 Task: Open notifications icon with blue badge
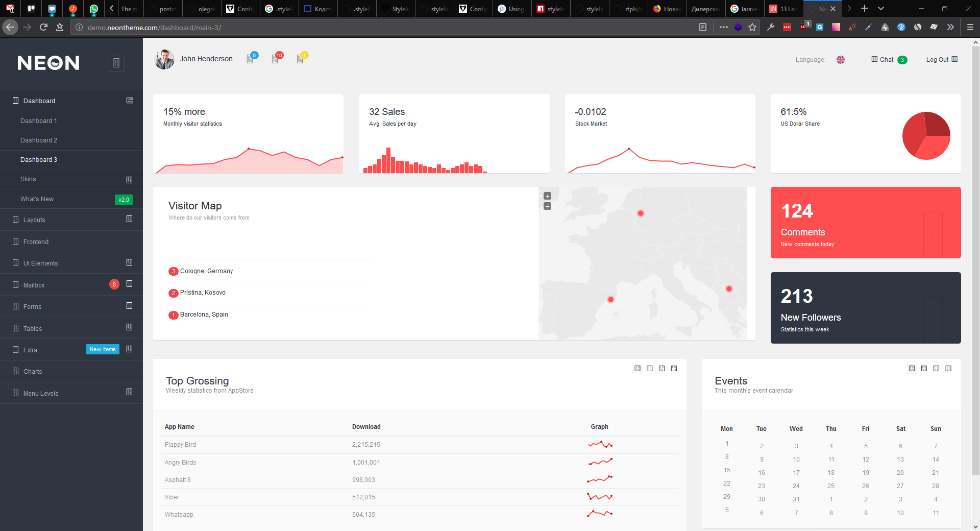click(x=251, y=59)
